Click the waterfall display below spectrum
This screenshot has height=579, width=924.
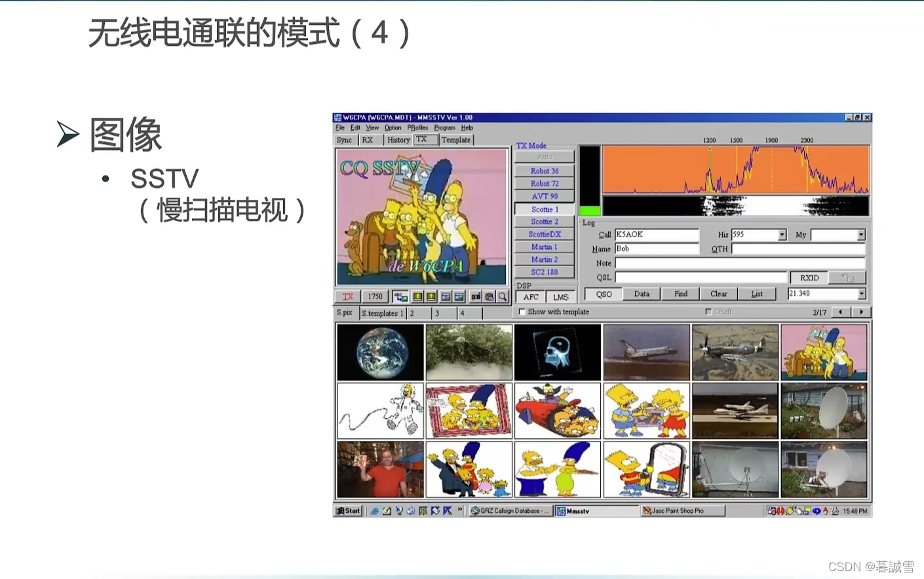point(736,206)
